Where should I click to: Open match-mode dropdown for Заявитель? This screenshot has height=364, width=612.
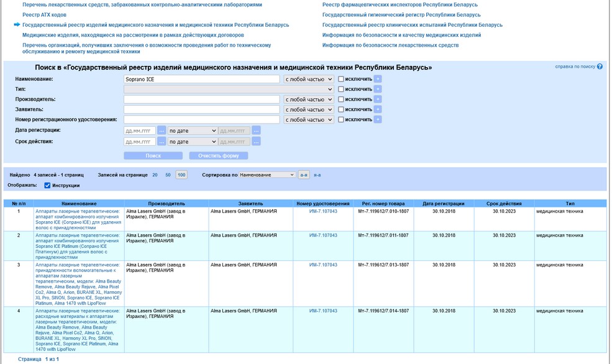[308, 109]
